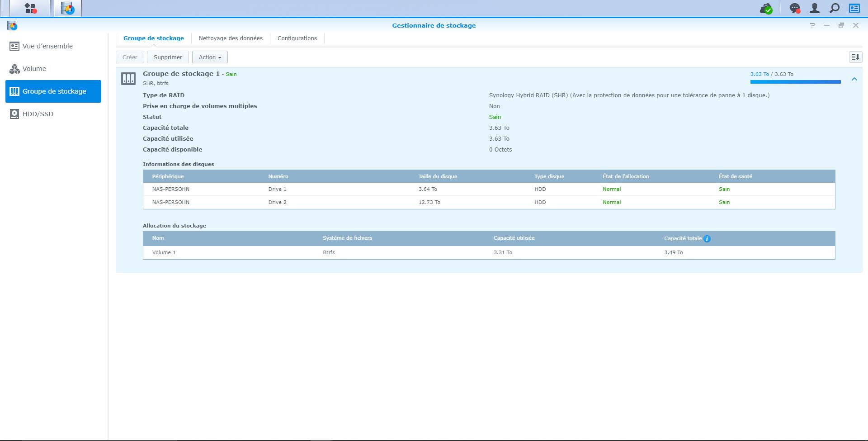This screenshot has height=441, width=868.
Task: Switch to the Configurations tab
Action: [297, 38]
